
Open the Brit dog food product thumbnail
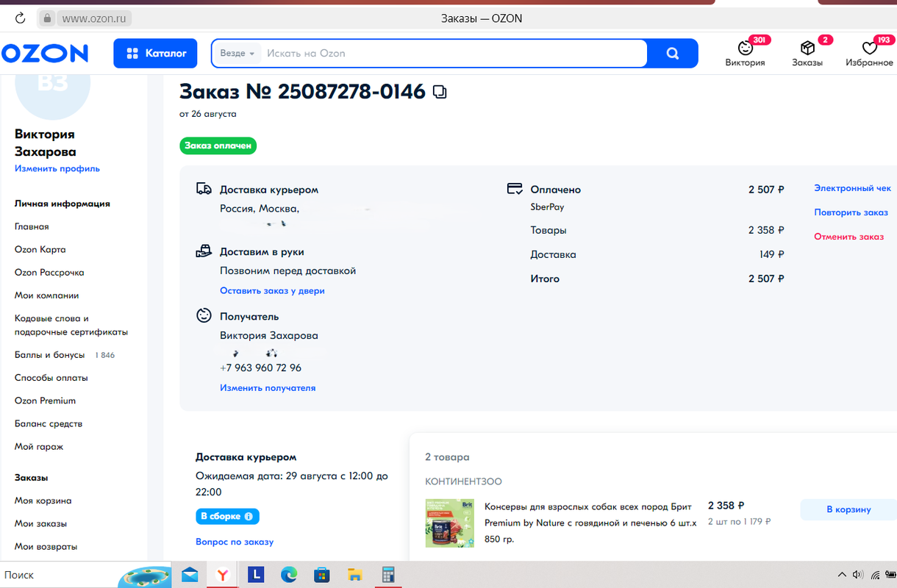pyautogui.click(x=450, y=523)
